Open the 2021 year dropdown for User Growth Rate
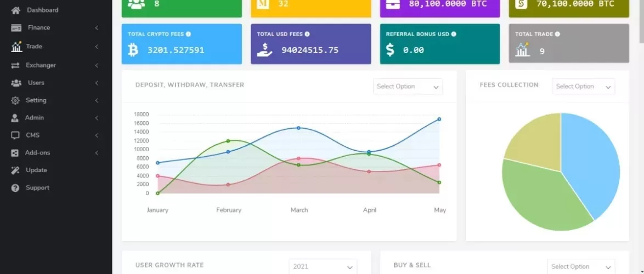Viewport: 644px width, 274px height. 323,266
